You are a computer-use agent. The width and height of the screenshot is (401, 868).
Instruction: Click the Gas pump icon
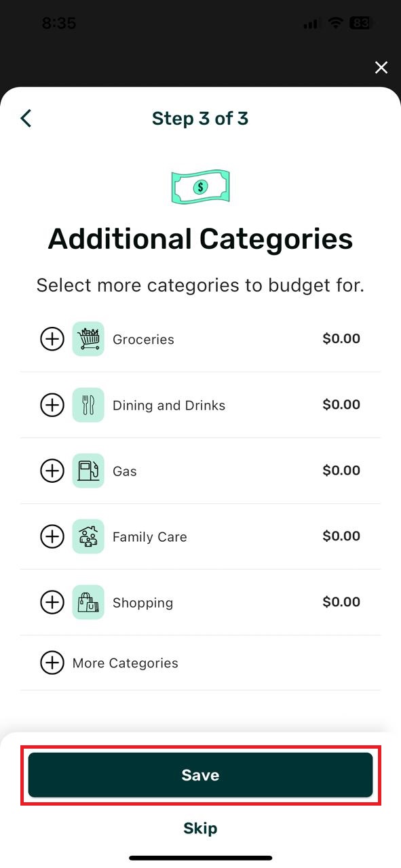[88, 470]
